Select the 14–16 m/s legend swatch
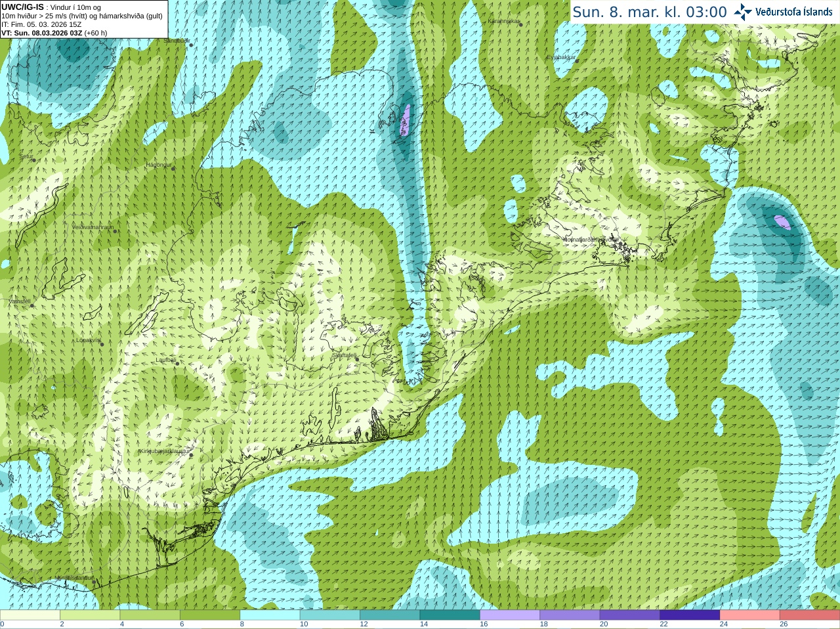 [450, 615]
